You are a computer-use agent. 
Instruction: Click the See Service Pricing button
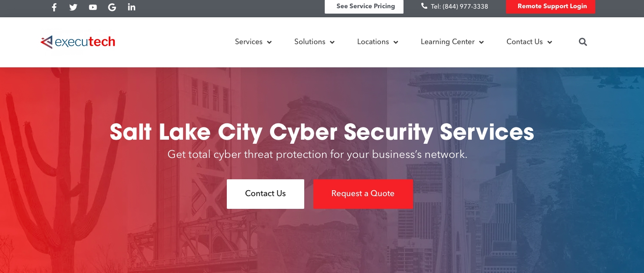pyautogui.click(x=364, y=6)
